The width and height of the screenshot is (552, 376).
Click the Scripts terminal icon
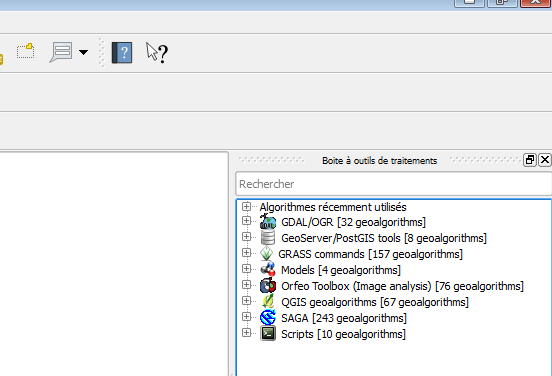pyautogui.click(x=268, y=333)
